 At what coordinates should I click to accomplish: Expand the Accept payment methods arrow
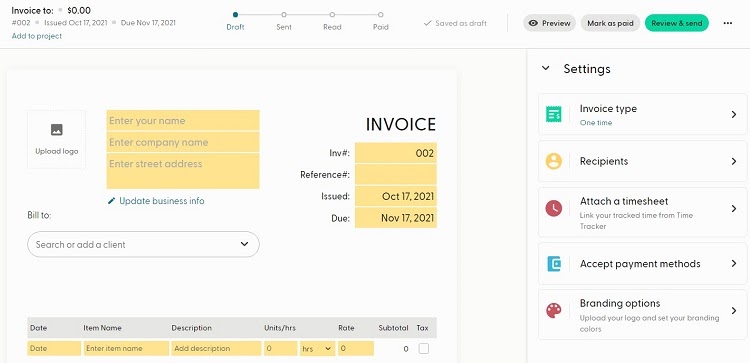click(734, 264)
